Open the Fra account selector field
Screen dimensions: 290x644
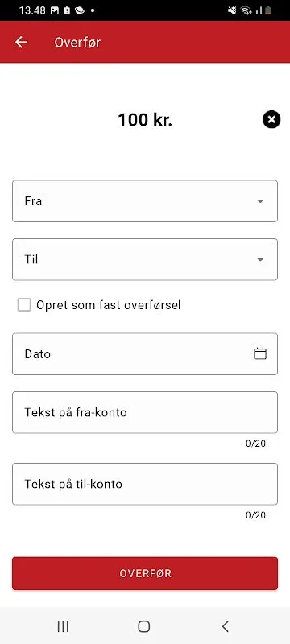point(145,200)
